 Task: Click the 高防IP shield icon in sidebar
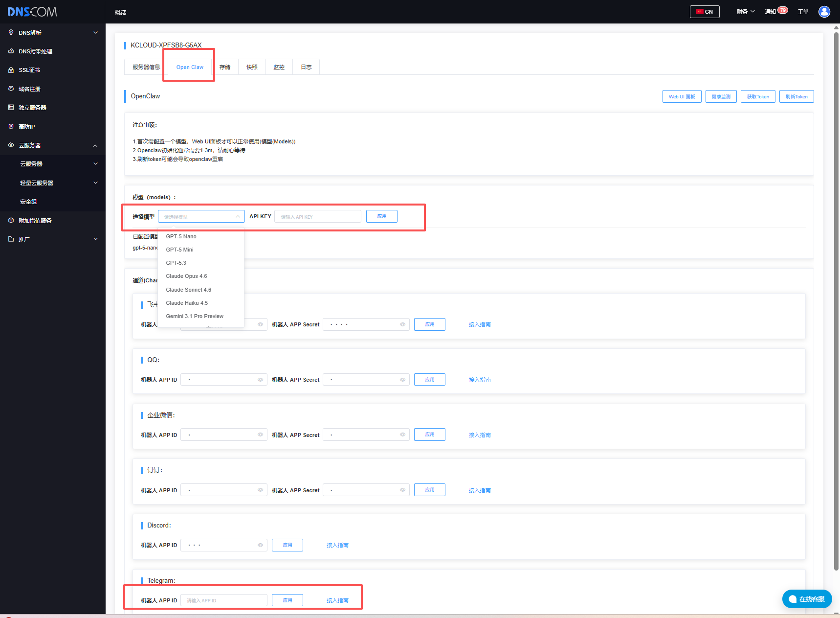click(x=11, y=127)
